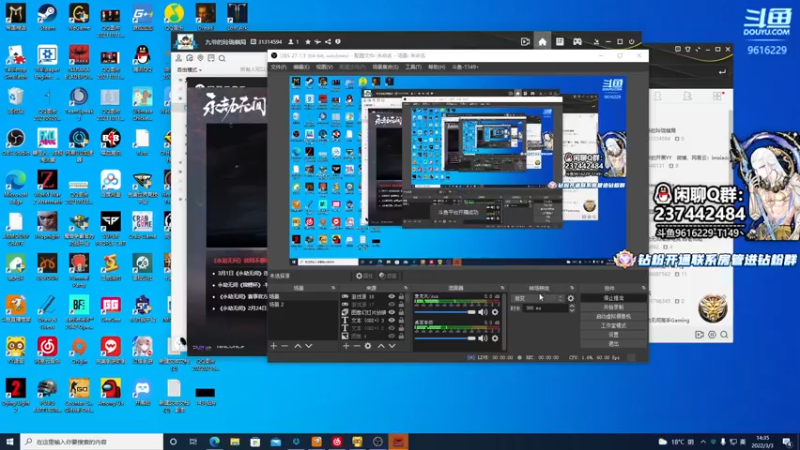Viewport: 800px width, 450px height.
Task: Open video play icon in YY header
Action: pos(525,42)
